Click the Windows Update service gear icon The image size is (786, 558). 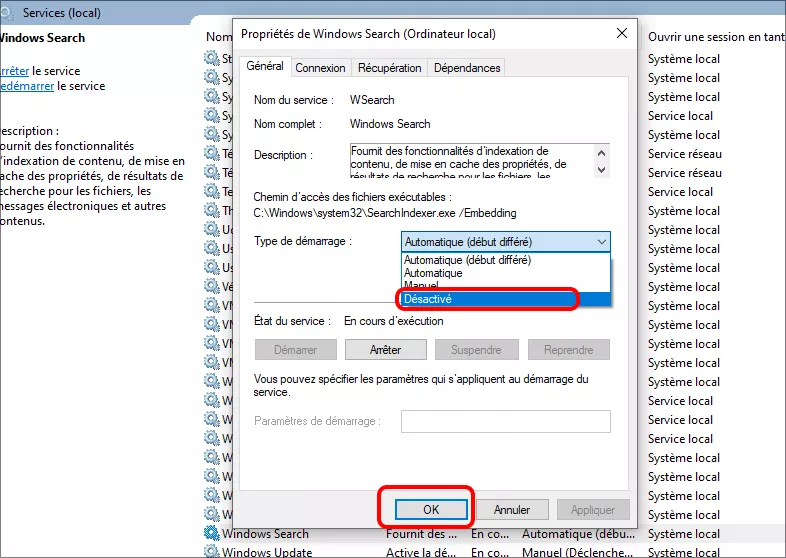212,552
